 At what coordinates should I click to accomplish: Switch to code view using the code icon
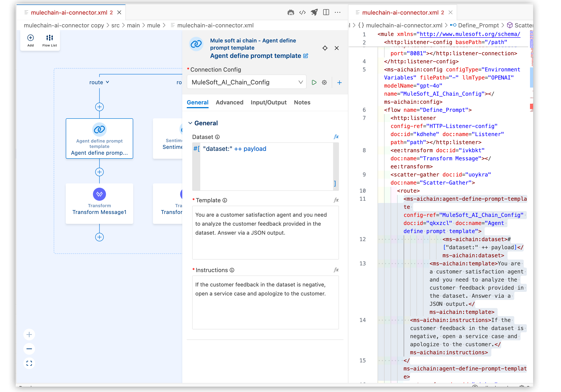(303, 12)
